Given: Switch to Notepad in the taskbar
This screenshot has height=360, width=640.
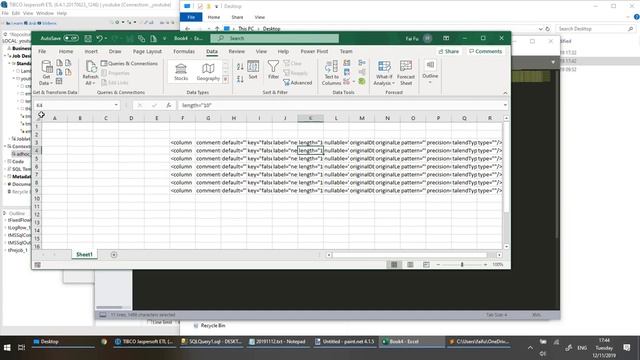Looking at the screenshot, I should click(x=277, y=342).
